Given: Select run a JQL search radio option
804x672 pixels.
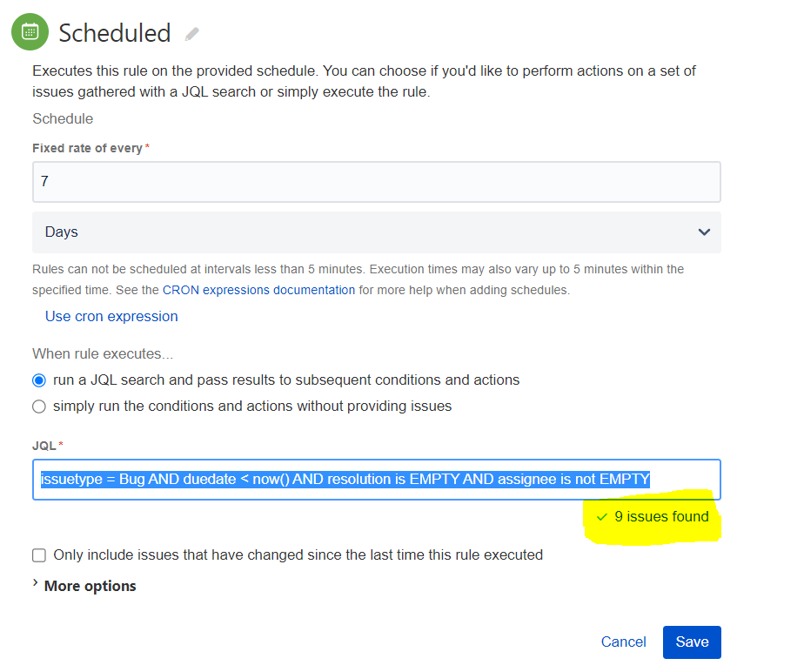Looking at the screenshot, I should (39, 380).
